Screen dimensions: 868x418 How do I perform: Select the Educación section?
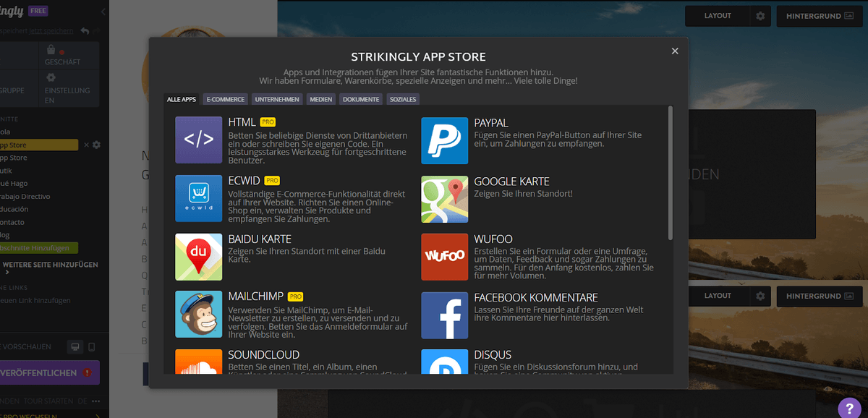point(14,209)
